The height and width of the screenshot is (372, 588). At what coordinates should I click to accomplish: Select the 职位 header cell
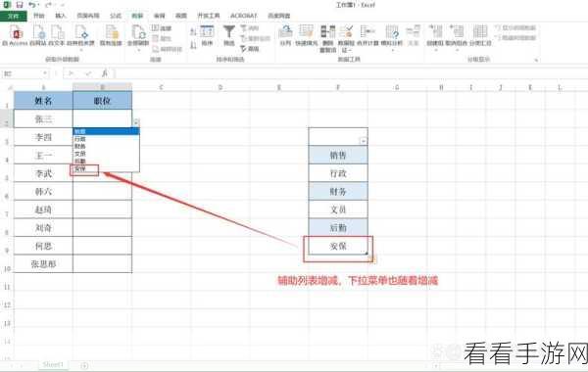[102, 101]
